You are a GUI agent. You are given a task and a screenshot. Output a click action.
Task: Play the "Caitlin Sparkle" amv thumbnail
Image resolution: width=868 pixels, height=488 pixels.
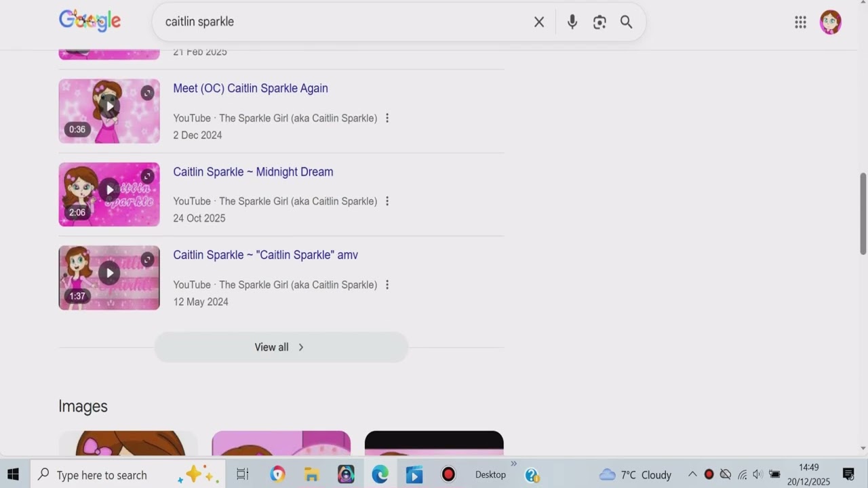(x=109, y=278)
